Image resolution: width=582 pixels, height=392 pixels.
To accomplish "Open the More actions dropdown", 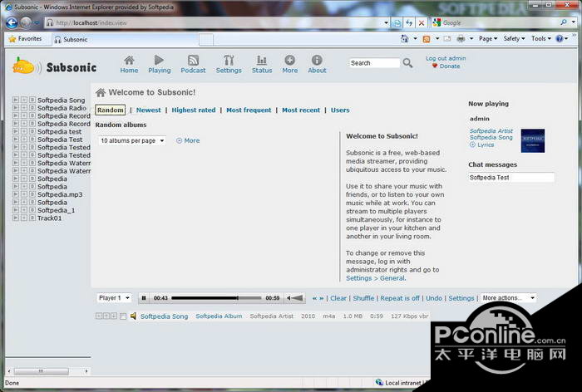I will pyautogui.click(x=508, y=298).
